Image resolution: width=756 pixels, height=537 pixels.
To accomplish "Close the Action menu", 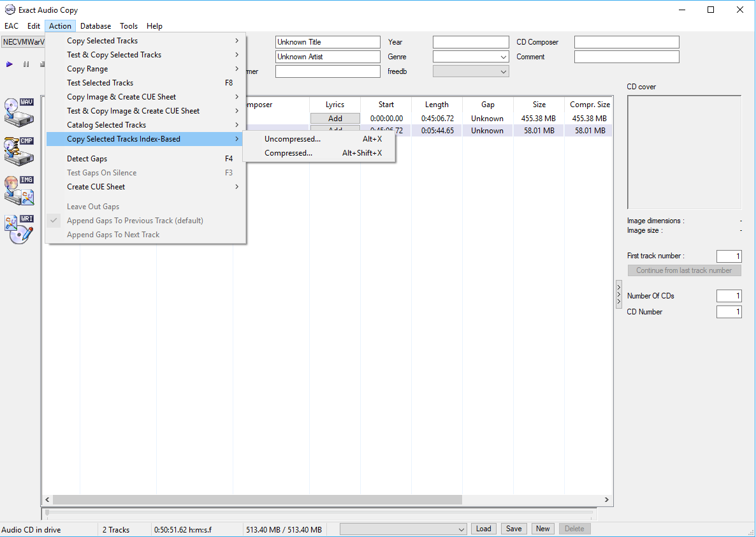I will coord(61,26).
